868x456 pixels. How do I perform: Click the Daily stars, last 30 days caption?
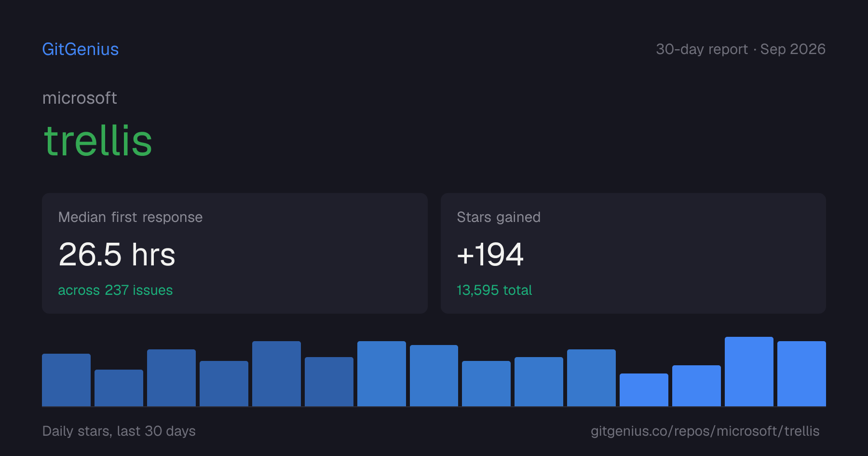coord(119,431)
